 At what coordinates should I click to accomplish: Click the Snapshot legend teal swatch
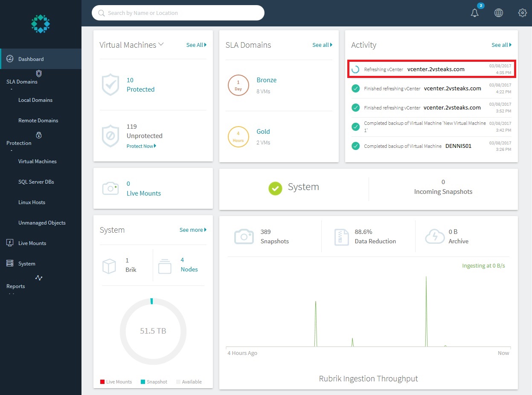pos(143,382)
